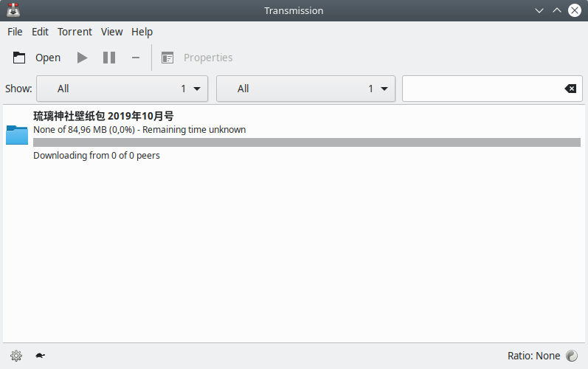Open the View menu
This screenshot has width=588, height=369.
pyautogui.click(x=111, y=32)
